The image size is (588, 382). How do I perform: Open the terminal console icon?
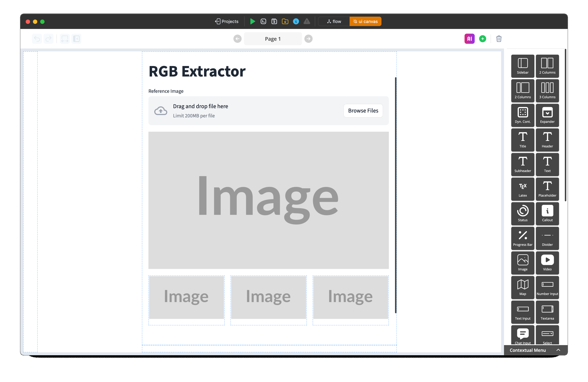(263, 22)
